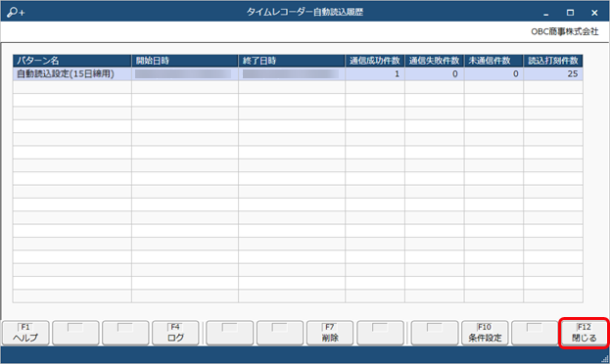Click the 通信成功件数 value 1 cell
The height and width of the screenshot is (364, 610).
click(375, 74)
